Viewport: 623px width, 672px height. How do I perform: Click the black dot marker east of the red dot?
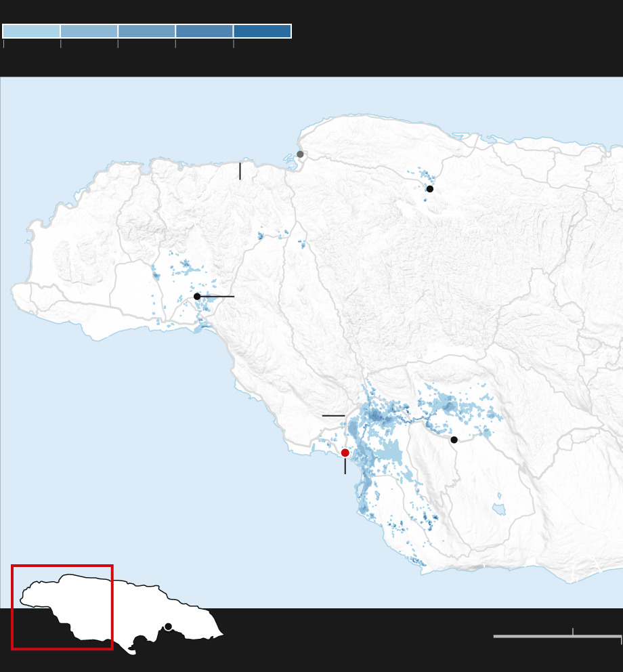454,440
